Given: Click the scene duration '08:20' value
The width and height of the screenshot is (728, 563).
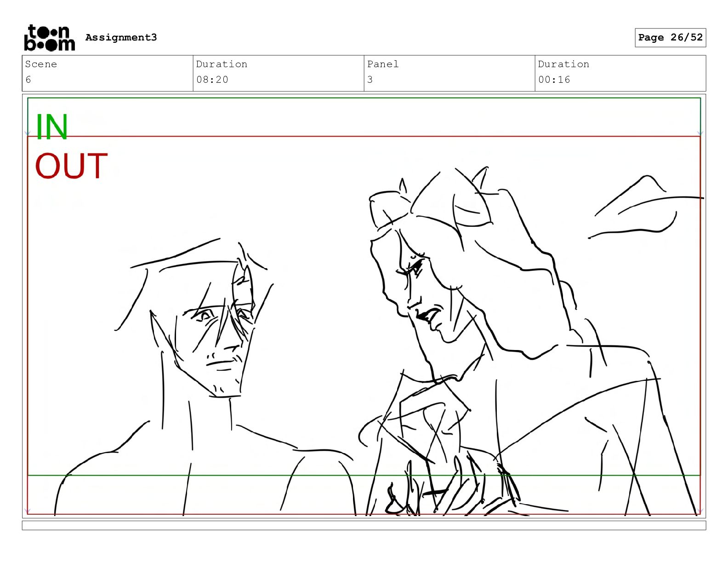Looking at the screenshot, I should point(212,80).
